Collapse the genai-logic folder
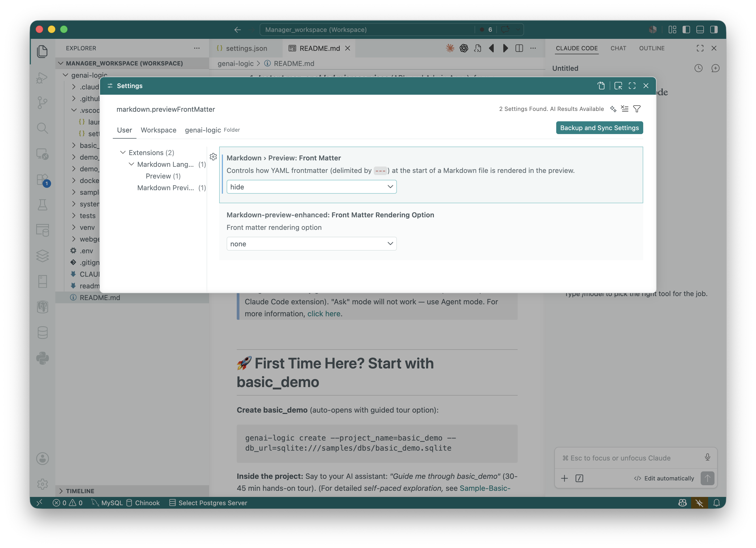 [65, 75]
